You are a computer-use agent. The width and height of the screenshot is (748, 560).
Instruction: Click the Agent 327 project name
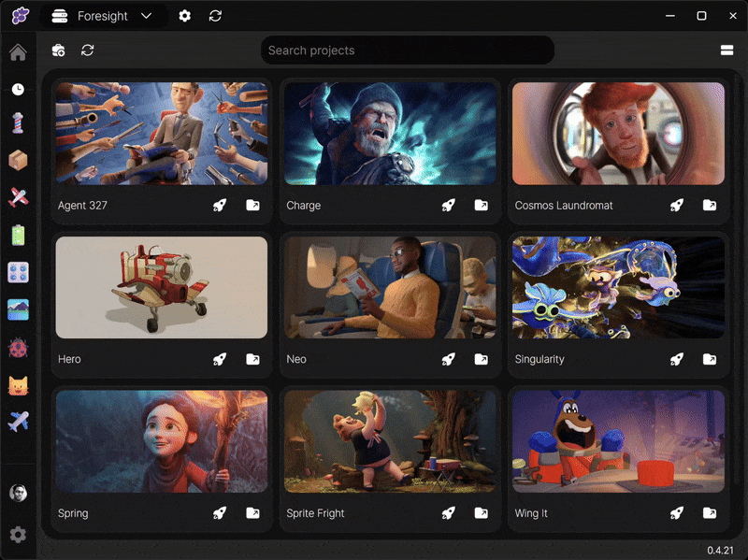coord(82,206)
